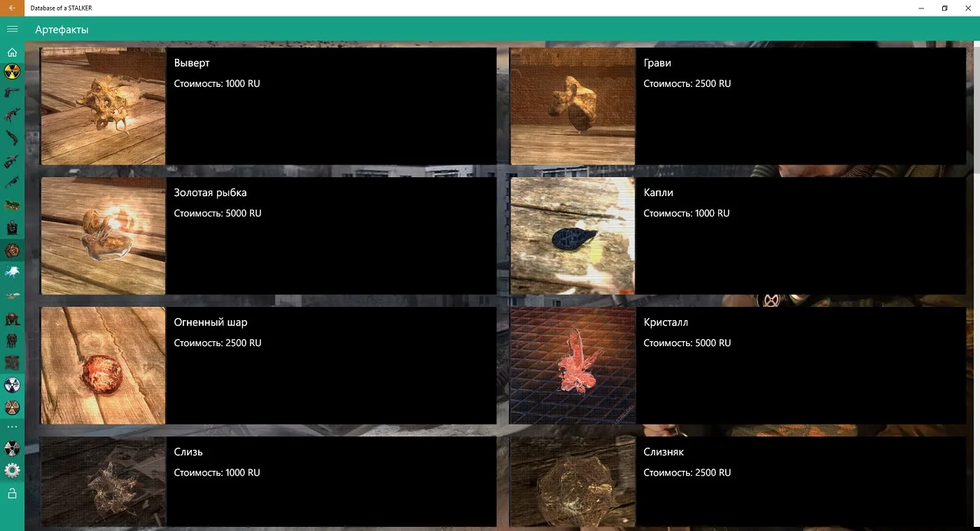This screenshot has width=980, height=531.
Task: Select the yellow radiation symbol sidebar icon
Action: [12, 71]
